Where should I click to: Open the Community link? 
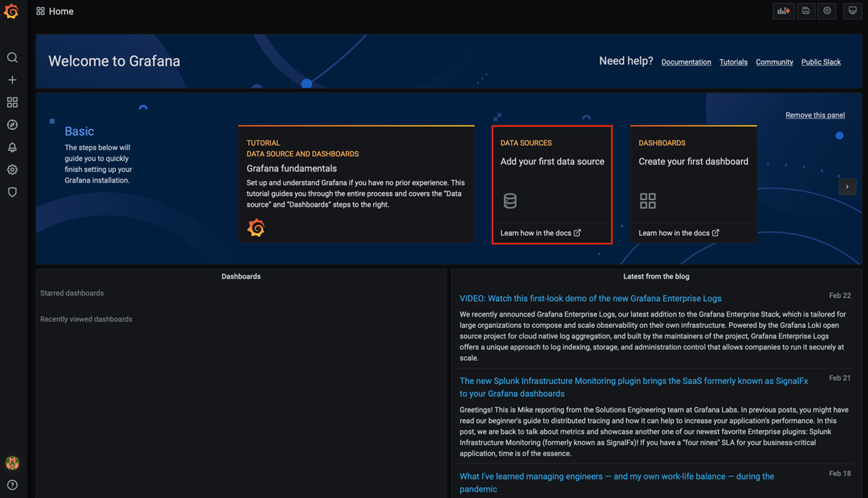point(774,62)
